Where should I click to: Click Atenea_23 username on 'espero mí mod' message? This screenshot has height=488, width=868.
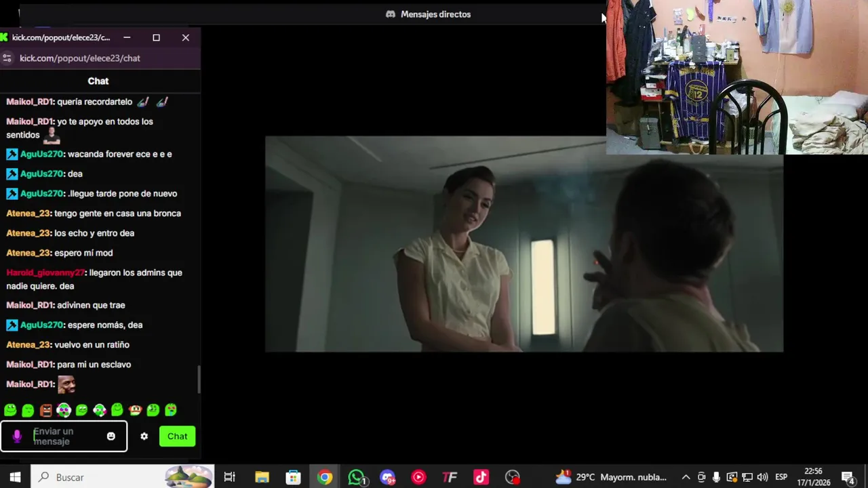point(28,253)
